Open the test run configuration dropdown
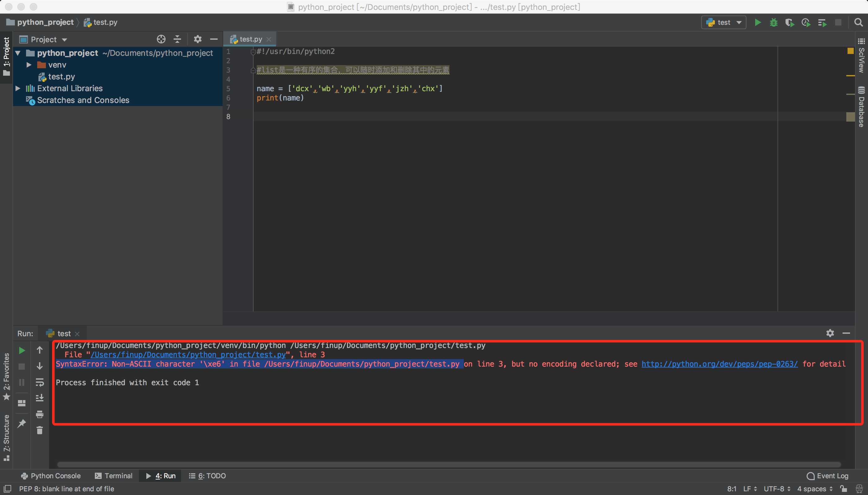The image size is (868, 495). click(x=724, y=22)
